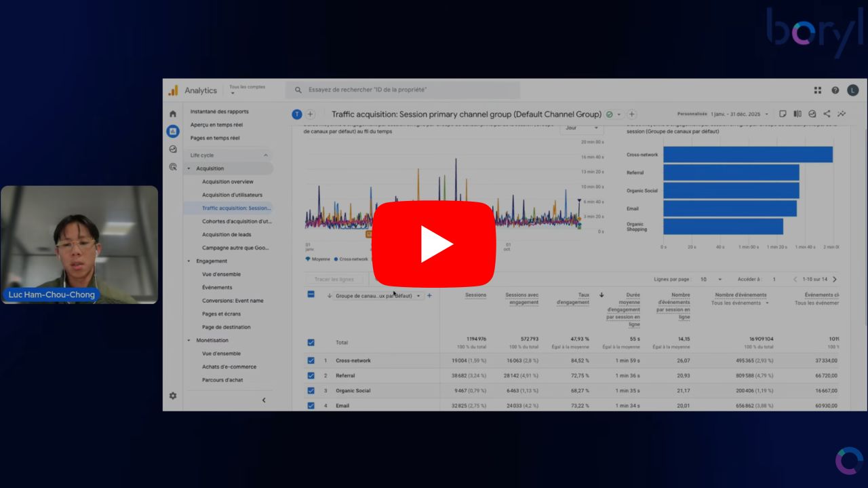Open Instantané des rapports link
Viewport: 868px width, 488px height.
(220, 111)
